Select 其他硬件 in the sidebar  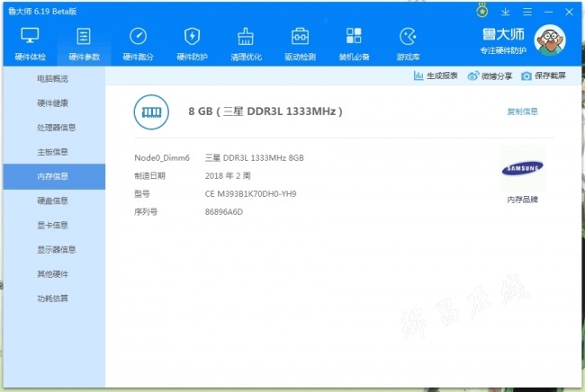click(52, 274)
